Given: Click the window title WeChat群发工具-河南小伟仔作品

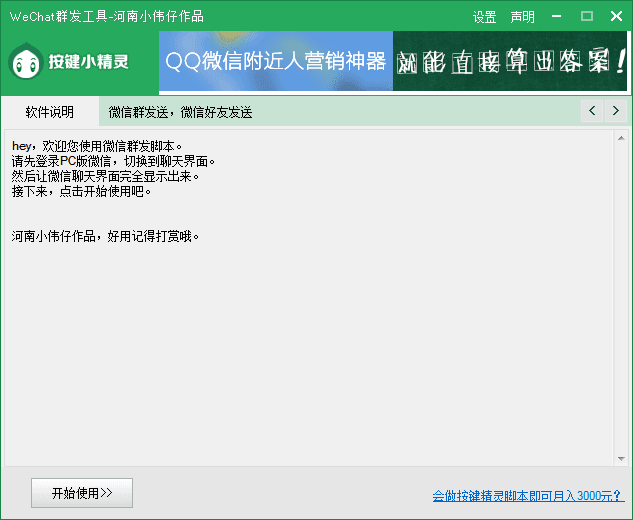Looking at the screenshot, I should (107, 17).
